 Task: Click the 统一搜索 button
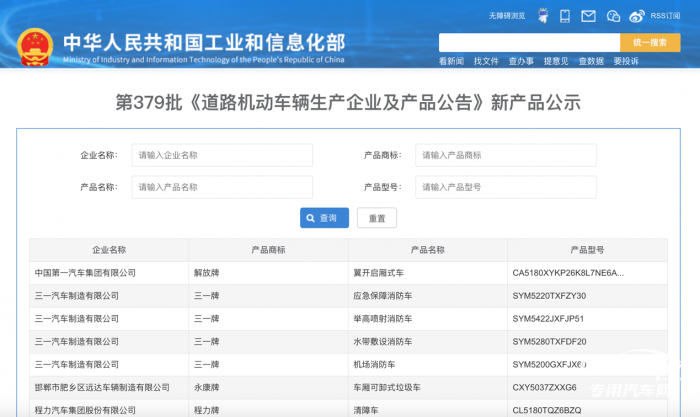pos(650,42)
